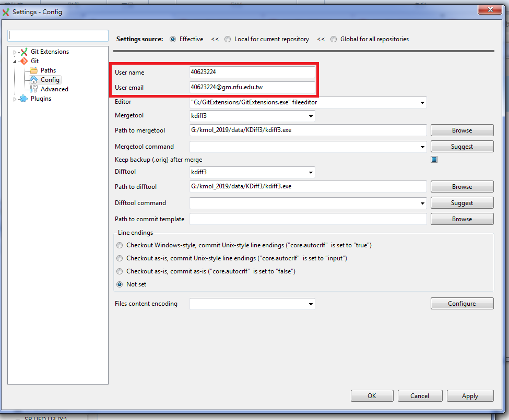Click the User email input field
Viewport: 509px width, 420px height.
252,87
